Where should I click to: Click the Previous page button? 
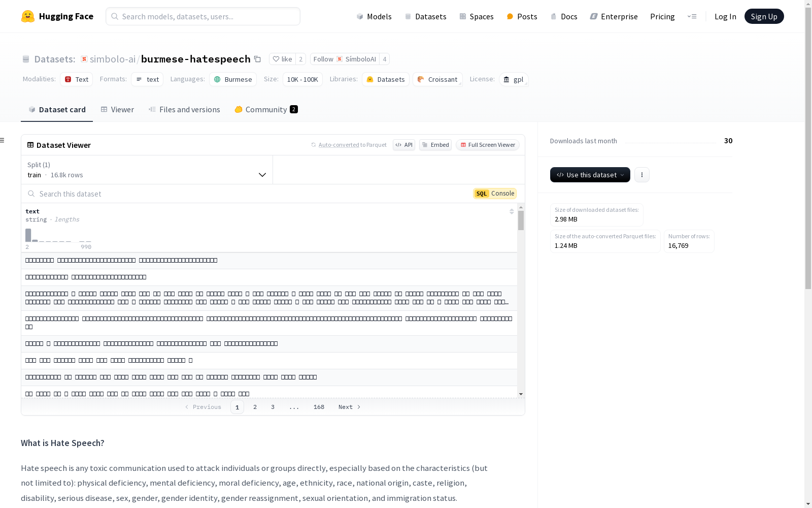point(203,407)
